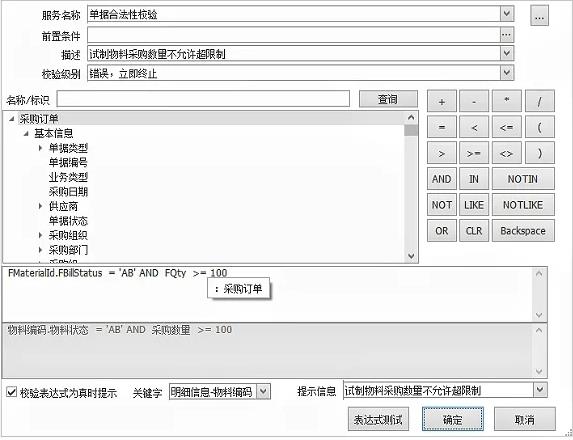This screenshot has width=573, height=440.
Task: Open the 提示信息 dropdown
Action: click(540, 390)
